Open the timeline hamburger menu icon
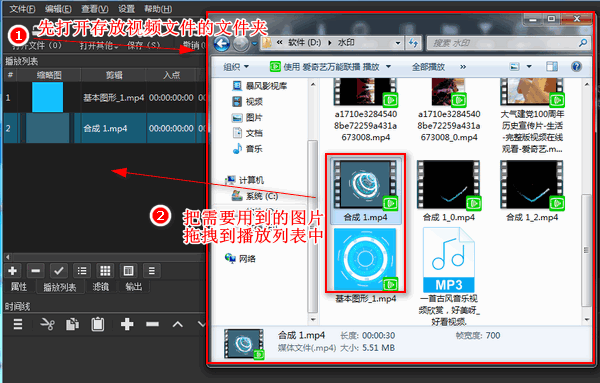 click(18, 324)
